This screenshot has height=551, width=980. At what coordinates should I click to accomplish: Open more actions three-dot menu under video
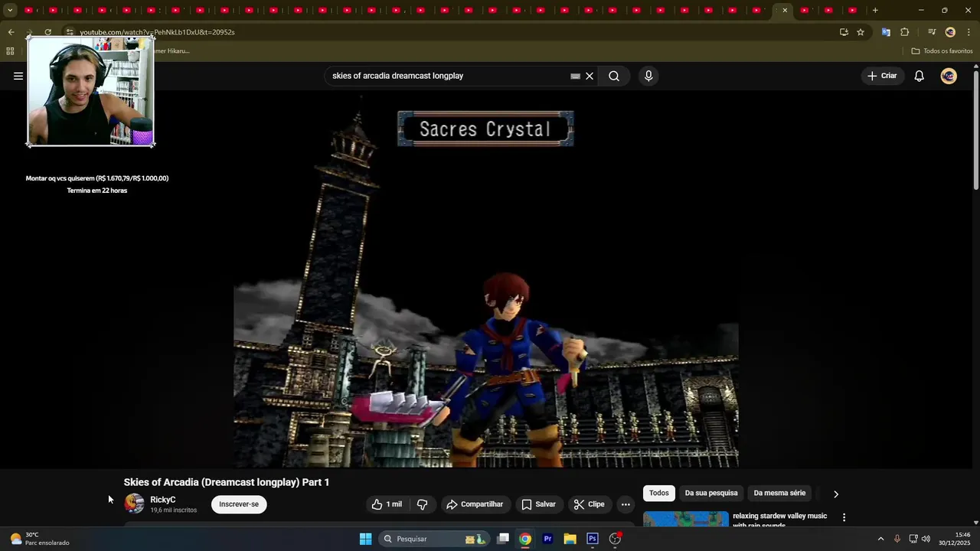pos(626,504)
